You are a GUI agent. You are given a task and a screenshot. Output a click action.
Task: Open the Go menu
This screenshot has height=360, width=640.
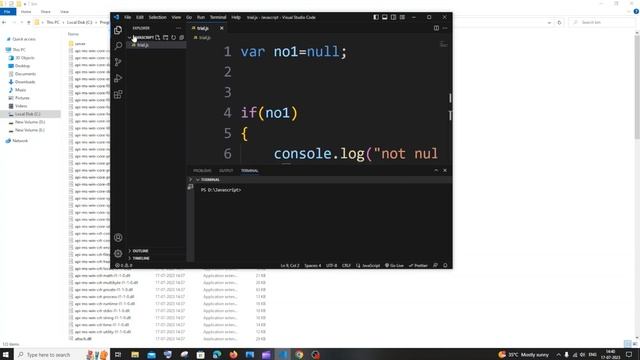(189, 17)
